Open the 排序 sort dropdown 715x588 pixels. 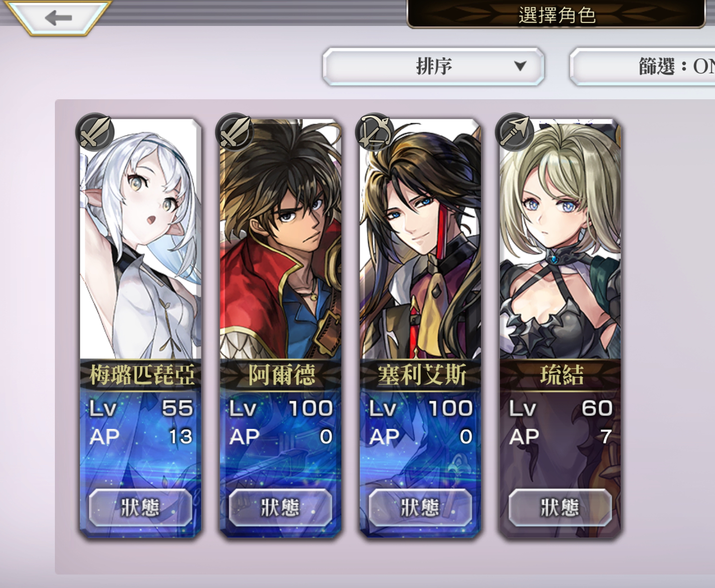tap(433, 66)
